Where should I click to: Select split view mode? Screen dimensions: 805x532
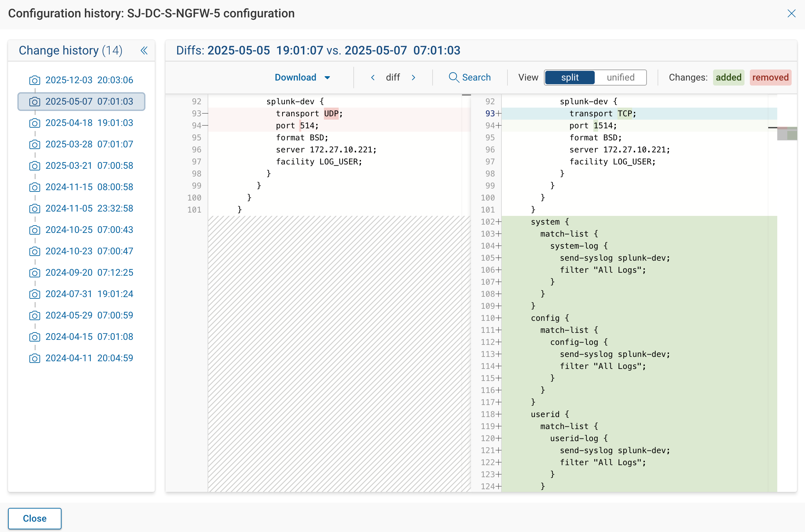pos(569,77)
